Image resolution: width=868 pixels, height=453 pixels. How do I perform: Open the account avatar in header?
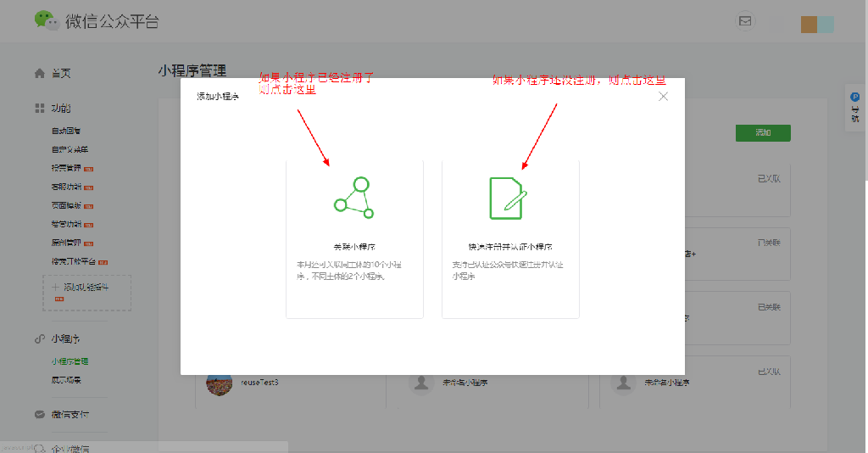coord(817,25)
